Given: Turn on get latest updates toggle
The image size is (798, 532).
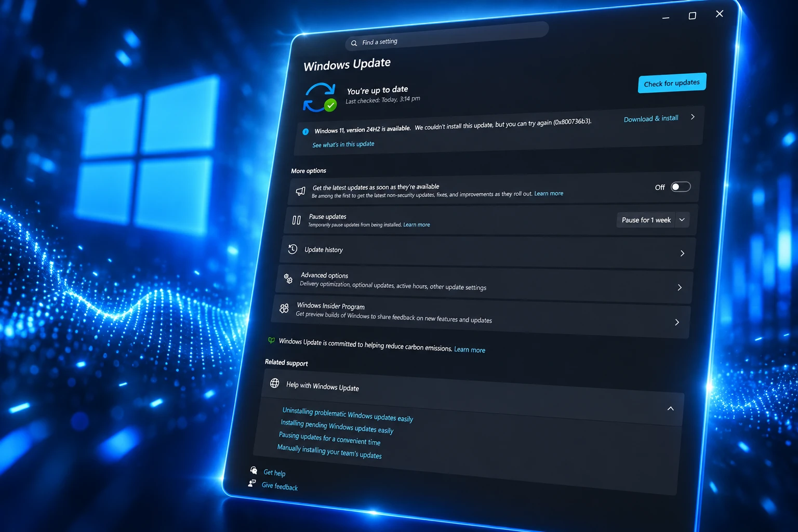Looking at the screenshot, I should point(681,187).
